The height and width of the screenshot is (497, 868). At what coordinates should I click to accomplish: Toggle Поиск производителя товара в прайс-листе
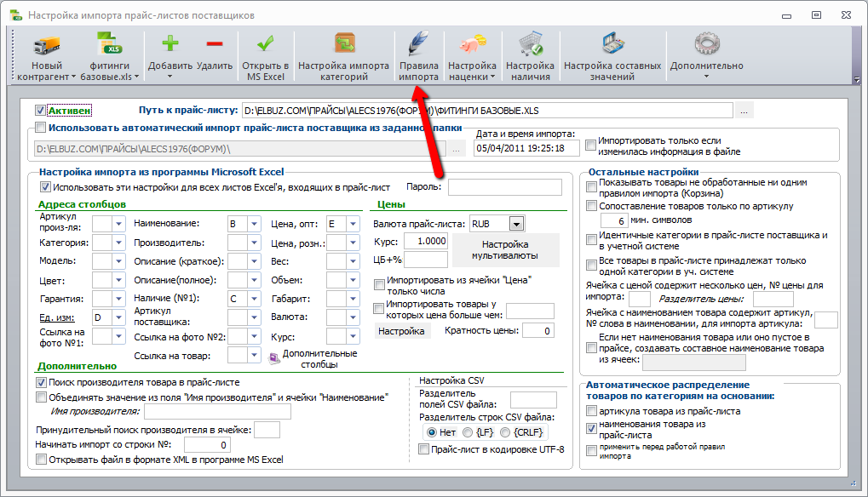41,382
